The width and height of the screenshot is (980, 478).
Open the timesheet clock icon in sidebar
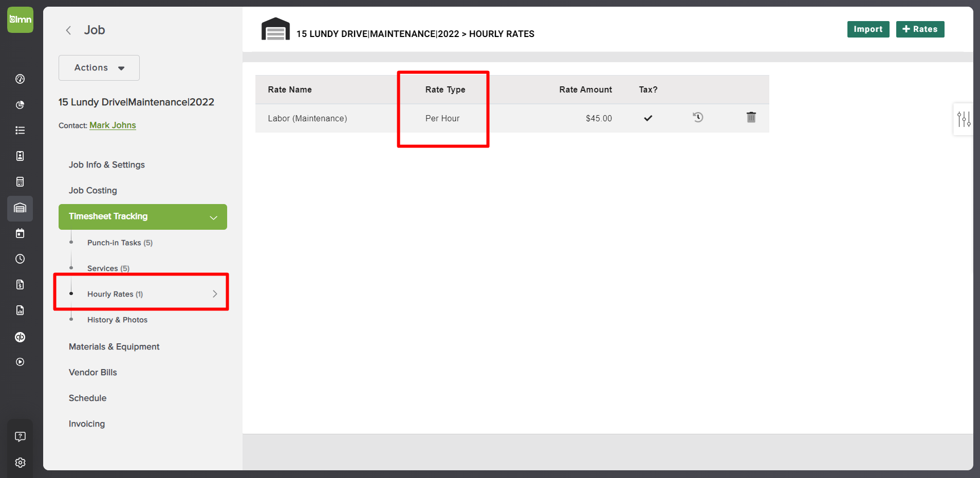[20, 259]
